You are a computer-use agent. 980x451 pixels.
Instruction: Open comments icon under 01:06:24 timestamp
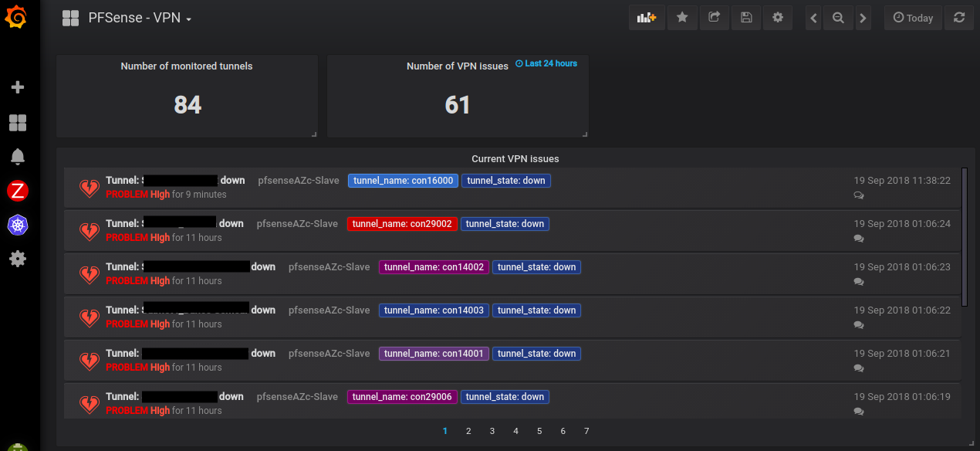pyautogui.click(x=859, y=239)
